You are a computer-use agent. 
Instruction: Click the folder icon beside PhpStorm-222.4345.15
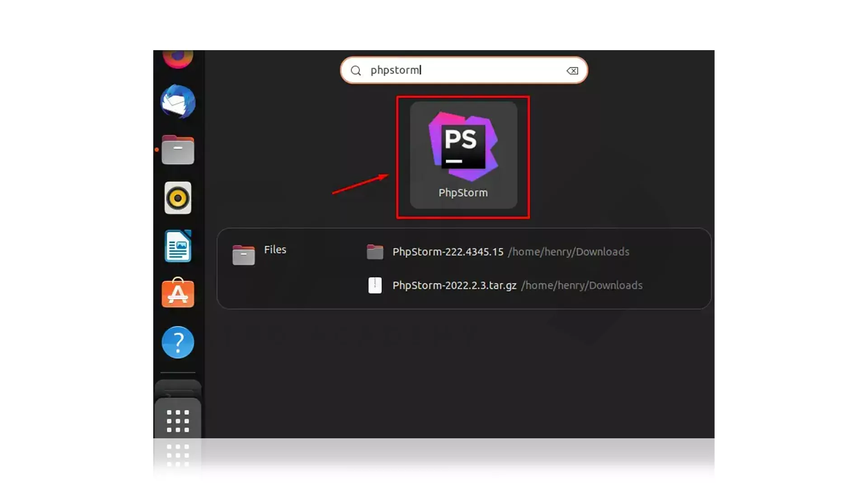[x=375, y=252]
